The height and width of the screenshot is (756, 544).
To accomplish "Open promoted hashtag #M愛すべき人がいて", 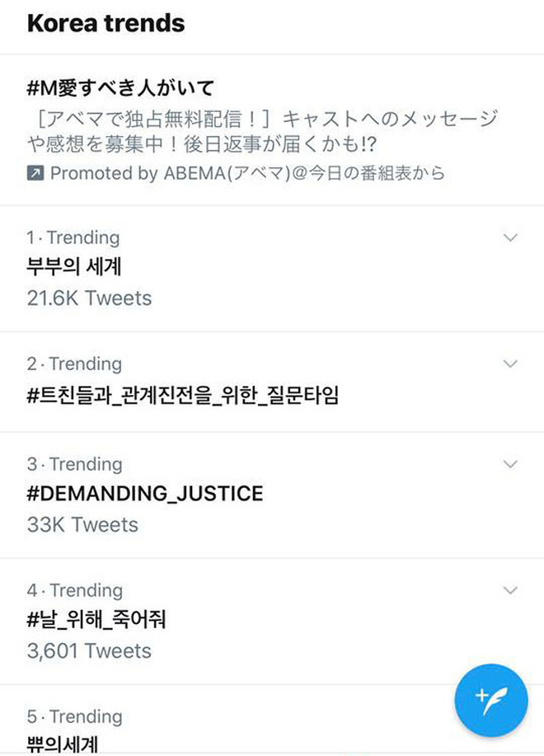I will [x=120, y=88].
